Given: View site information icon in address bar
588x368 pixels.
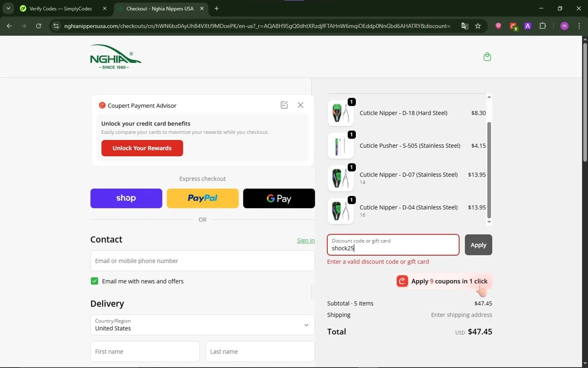Looking at the screenshot, I should click(56, 26).
